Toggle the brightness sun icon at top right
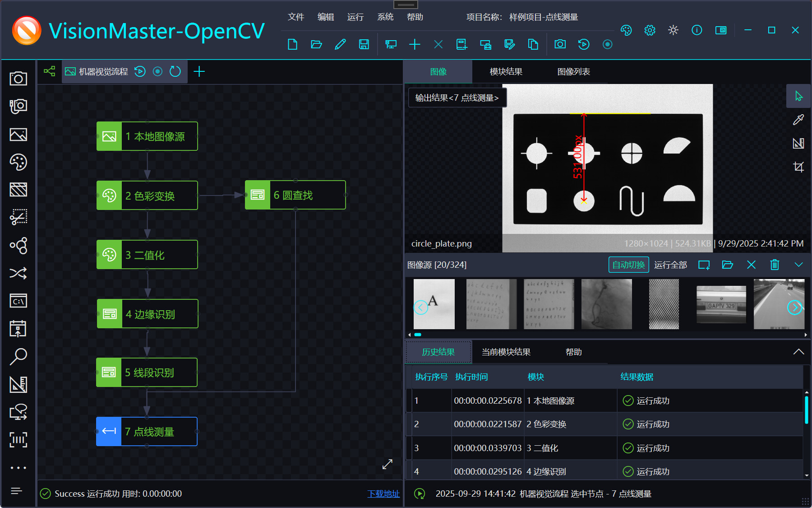This screenshot has width=812, height=508. tap(673, 30)
